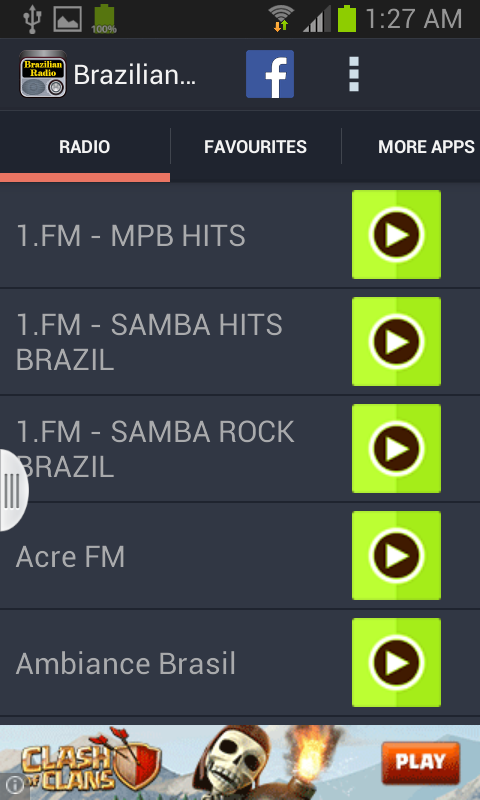Image resolution: width=480 pixels, height=800 pixels.
Task: Select the Acre FM list row text
Action: click(x=70, y=556)
